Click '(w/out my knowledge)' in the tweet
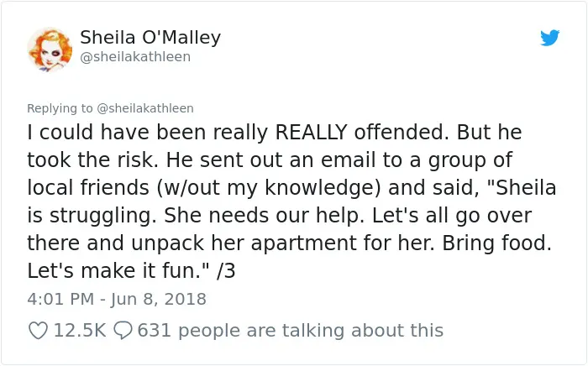Screen dimensions: 588x366 tap(269, 188)
